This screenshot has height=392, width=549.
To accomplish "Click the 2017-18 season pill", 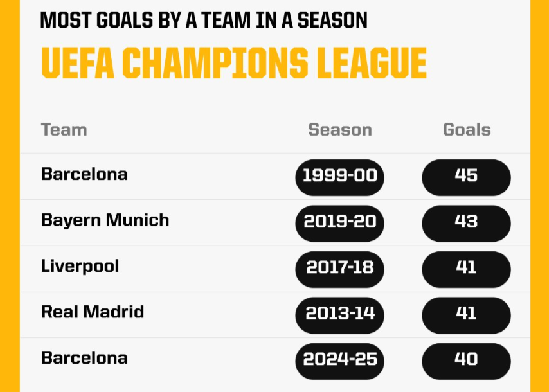I will pos(339,269).
